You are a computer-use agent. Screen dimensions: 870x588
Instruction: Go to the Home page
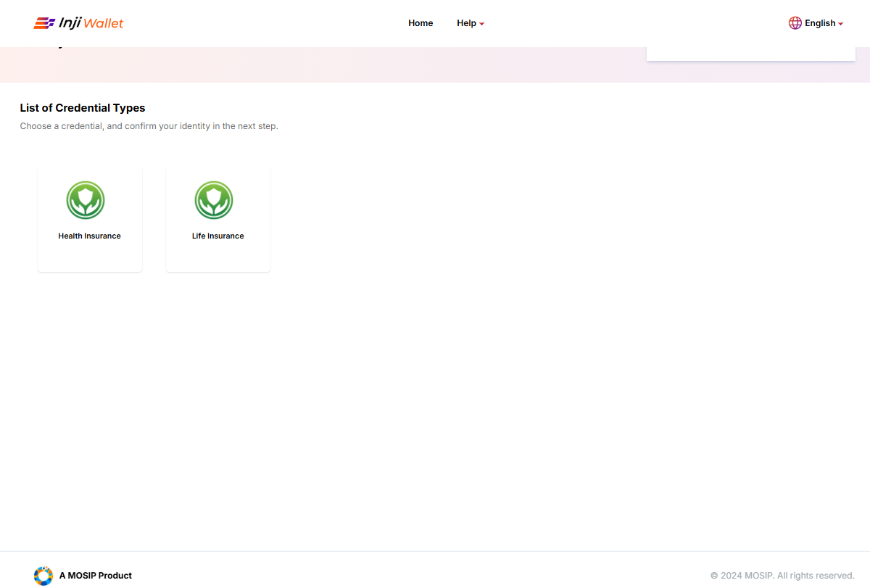pos(420,23)
